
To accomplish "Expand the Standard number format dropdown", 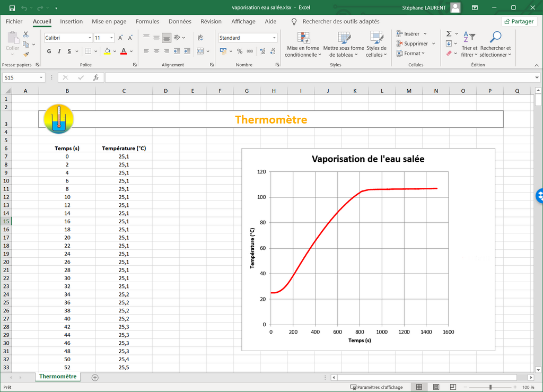I will click(274, 38).
